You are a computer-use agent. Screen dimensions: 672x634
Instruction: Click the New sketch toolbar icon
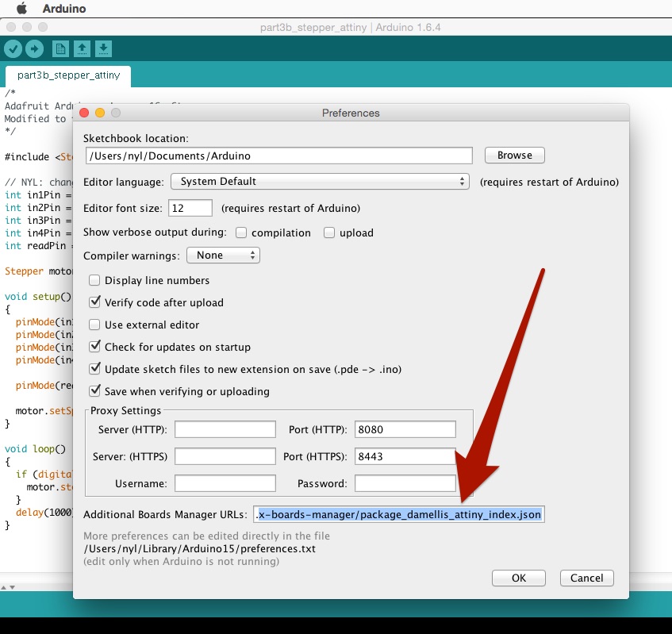coord(60,49)
